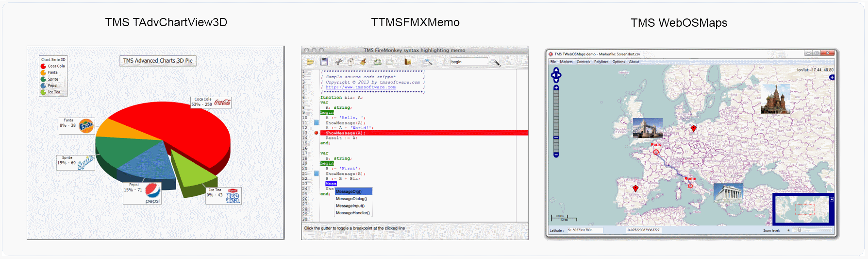The image size is (868, 259).
Task: Click the Coca Cola '53% - 250' label
Action: tap(211, 103)
